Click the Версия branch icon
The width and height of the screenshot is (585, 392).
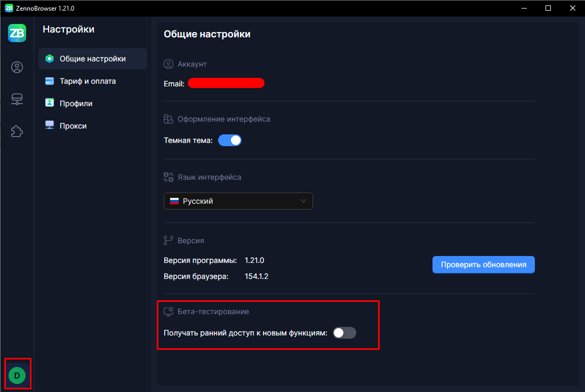coord(169,241)
